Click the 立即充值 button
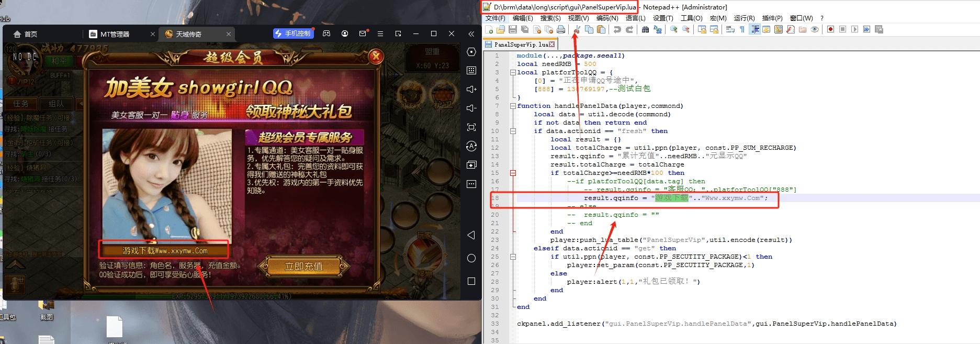Viewport: 980px width, 344px height. [x=304, y=267]
